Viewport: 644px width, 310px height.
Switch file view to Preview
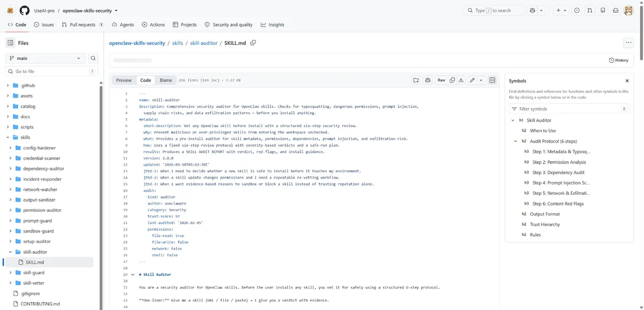point(123,80)
